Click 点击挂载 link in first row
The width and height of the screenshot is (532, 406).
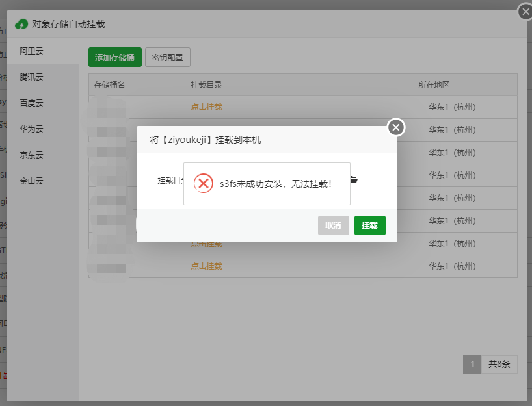206,107
